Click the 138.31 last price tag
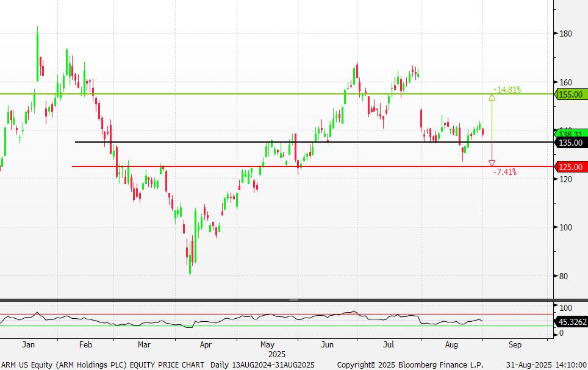 571,134
